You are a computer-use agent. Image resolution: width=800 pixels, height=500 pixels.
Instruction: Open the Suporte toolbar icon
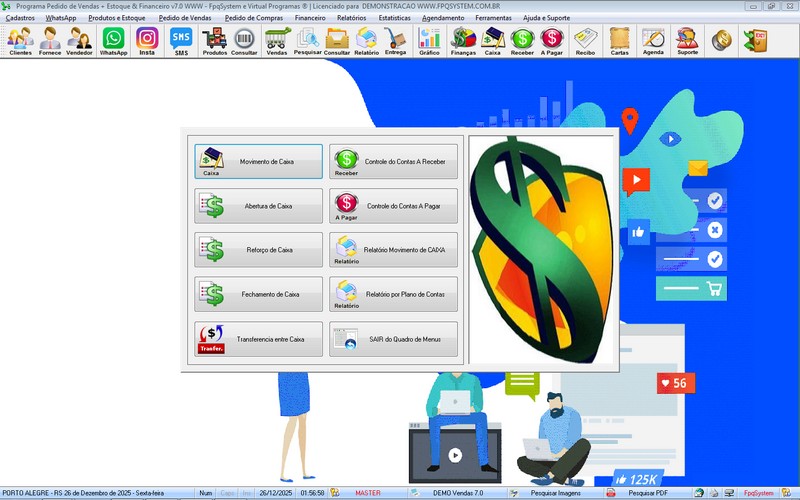pyautogui.click(x=687, y=41)
